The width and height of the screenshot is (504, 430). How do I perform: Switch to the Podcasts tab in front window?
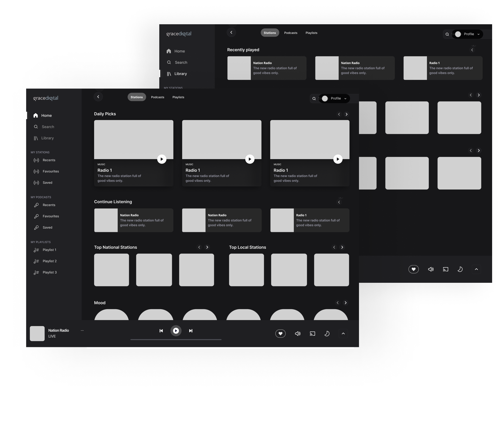click(158, 97)
